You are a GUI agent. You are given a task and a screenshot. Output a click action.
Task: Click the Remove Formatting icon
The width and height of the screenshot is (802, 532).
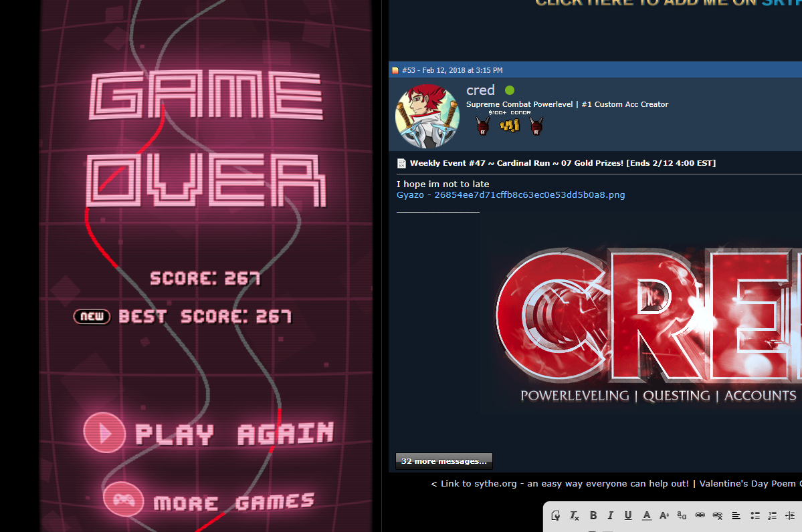click(x=575, y=516)
